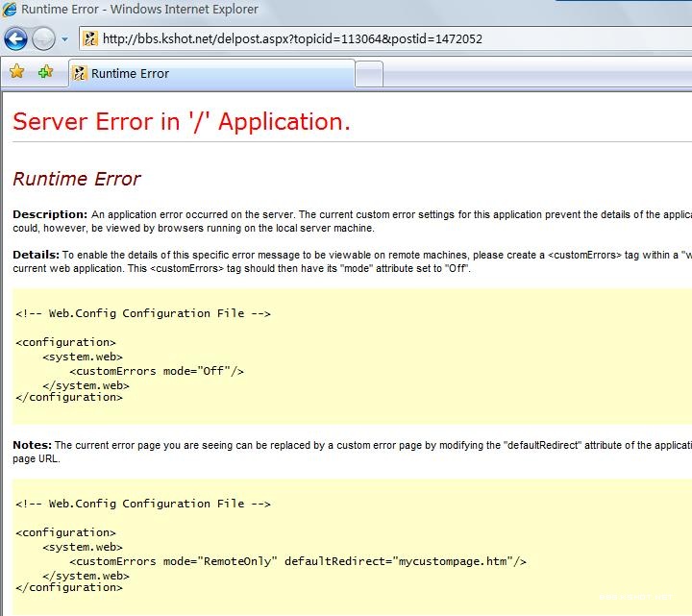Click the bbs.kshot.net URL in address bar
The image size is (692, 616).
click(x=292, y=38)
